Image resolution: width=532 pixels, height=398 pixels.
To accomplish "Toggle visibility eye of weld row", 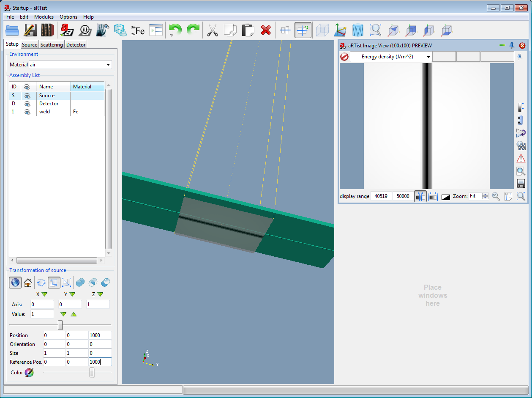I will [x=27, y=112].
